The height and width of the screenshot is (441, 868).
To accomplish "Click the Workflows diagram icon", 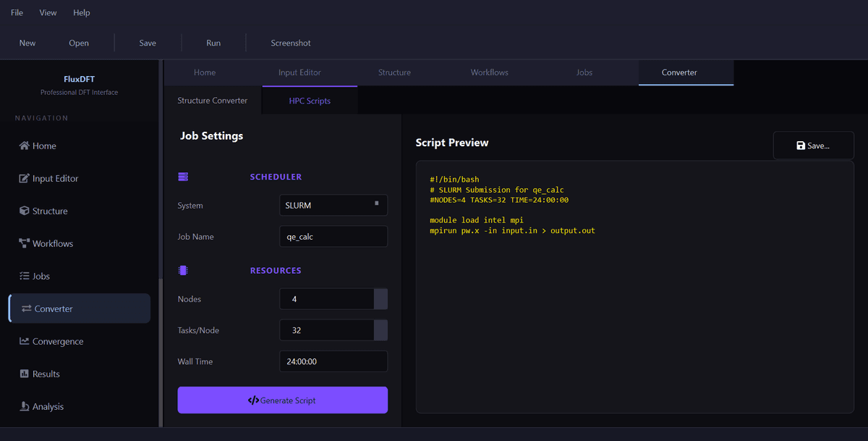I will (x=24, y=243).
